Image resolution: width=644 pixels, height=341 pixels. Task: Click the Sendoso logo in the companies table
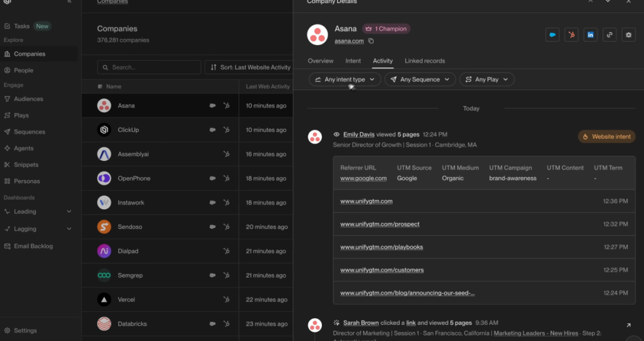tap(104, 227)
